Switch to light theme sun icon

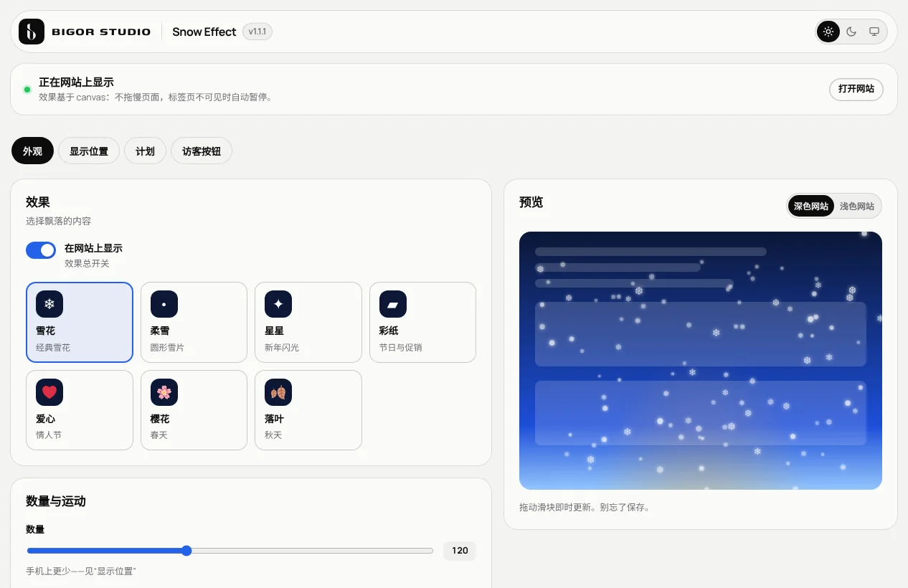point(828,32)
